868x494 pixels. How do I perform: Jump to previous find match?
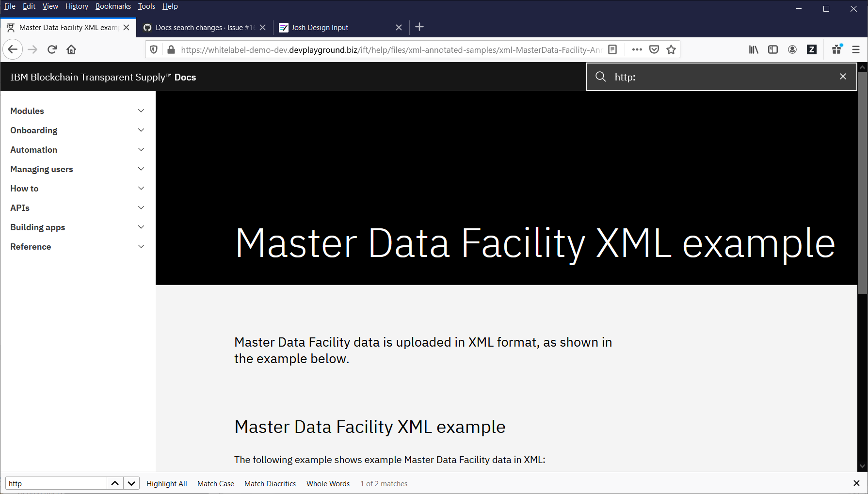coord(115,483)
